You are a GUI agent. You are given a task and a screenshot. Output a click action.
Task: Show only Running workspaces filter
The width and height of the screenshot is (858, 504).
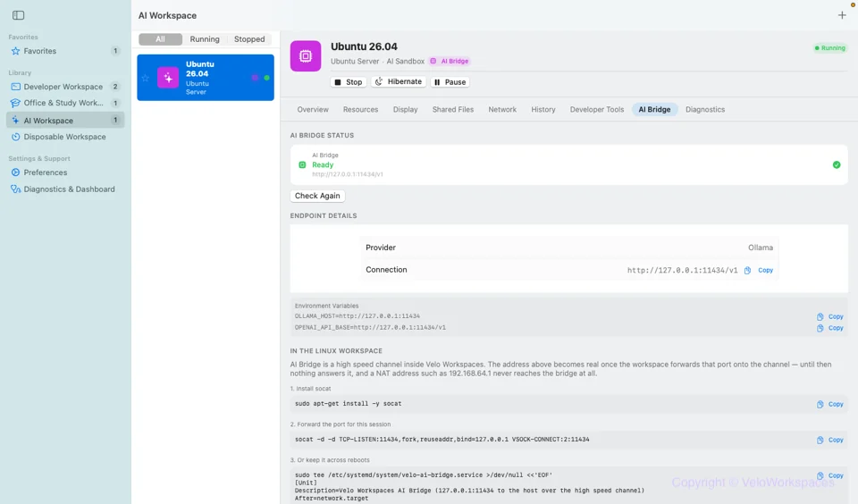(205, 39)
